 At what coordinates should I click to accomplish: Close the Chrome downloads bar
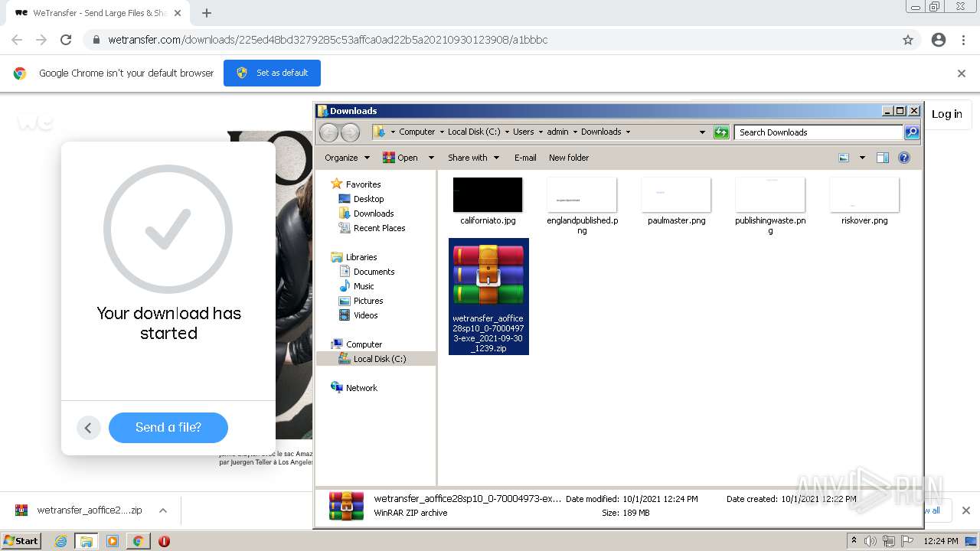965,510
